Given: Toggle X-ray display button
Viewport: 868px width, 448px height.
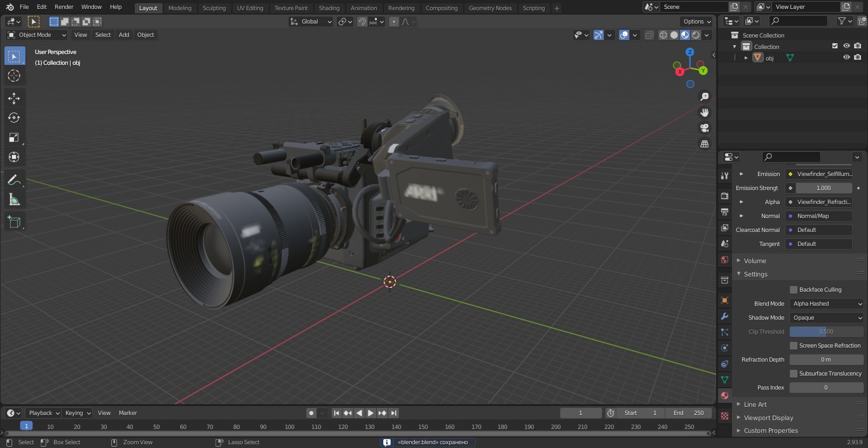Looking at the screenshot, I should 649,35.
